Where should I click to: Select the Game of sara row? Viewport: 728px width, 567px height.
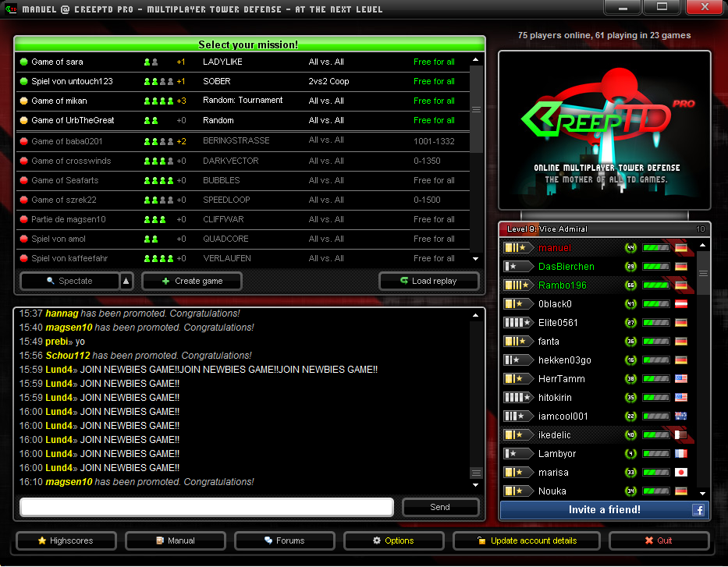coord(243,62)
